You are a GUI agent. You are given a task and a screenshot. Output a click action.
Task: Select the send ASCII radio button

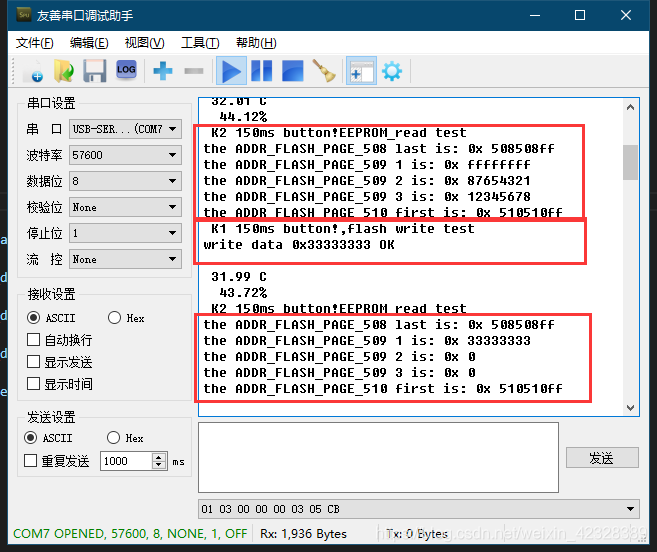coord(31,438)
